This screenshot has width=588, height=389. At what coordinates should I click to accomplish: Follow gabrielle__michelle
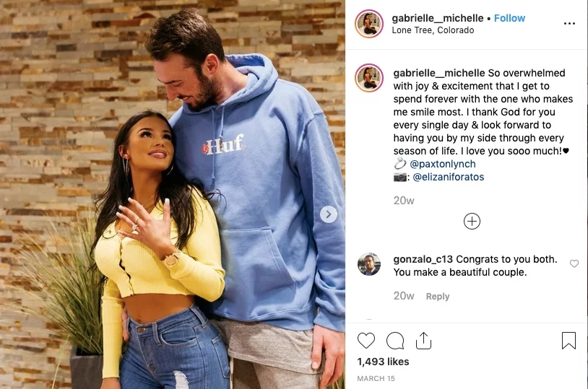pos(509,18)
